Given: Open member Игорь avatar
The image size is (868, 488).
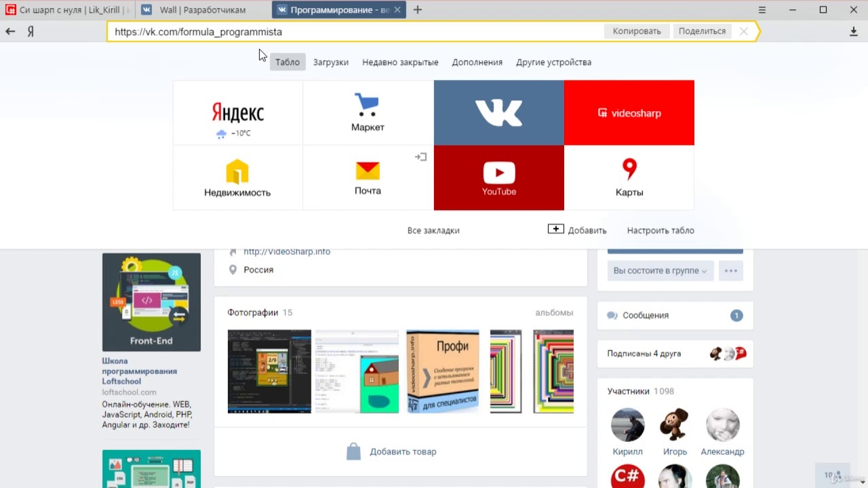Looking at the screenshot, I should point(675,425).
